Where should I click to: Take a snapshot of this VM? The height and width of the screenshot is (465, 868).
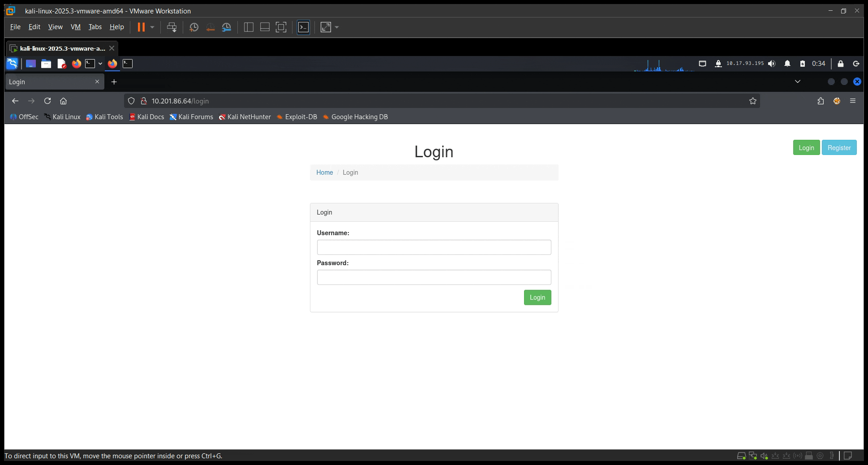[x=194, y=27]
